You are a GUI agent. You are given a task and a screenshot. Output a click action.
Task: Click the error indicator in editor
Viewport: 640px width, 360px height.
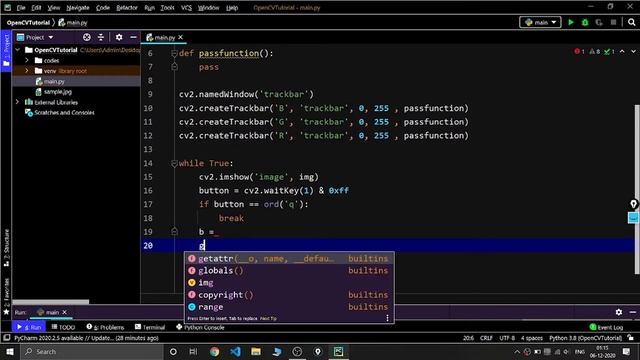click(579, 51)
